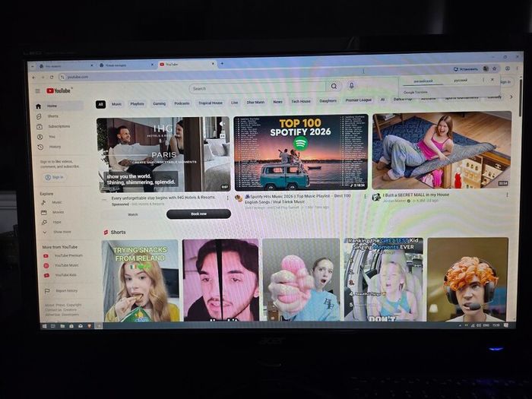This screenshot has height=399, width=532.
Task: Click the Установить install button
Action: pyautogui.click(x=465, y=69)
